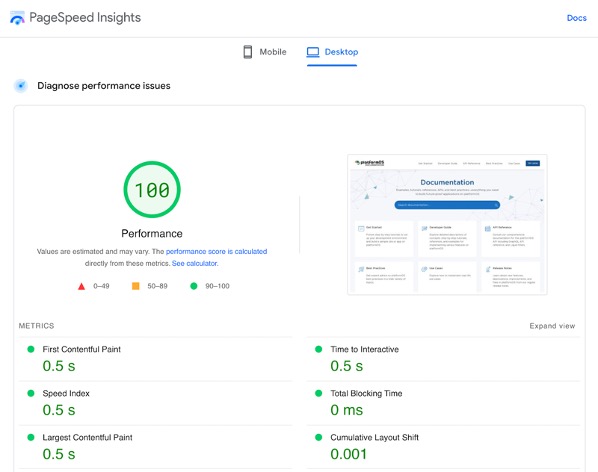598x472 pixels.
Task: Click the 'Speed Index' metric label
Action: (x=66, y=393)
